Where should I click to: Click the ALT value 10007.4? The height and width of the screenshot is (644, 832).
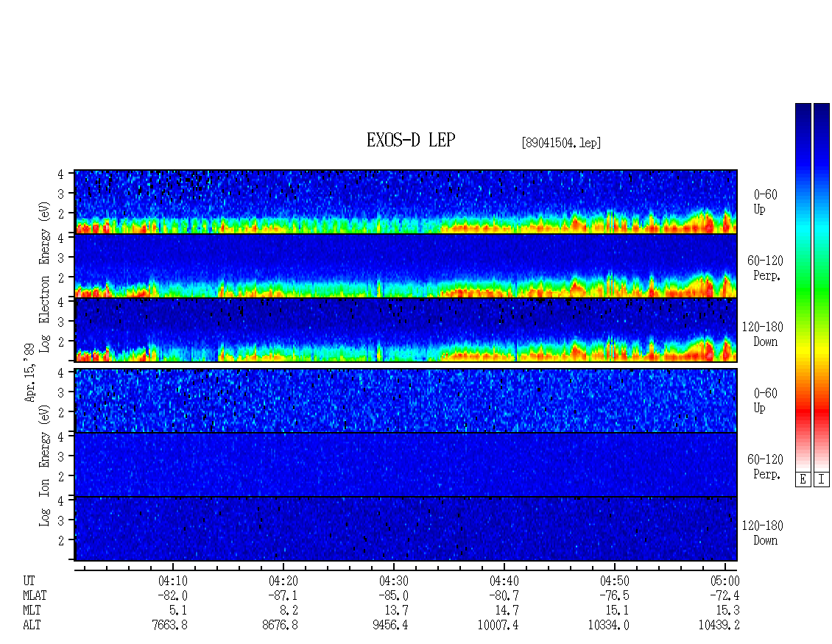[498, 626]
